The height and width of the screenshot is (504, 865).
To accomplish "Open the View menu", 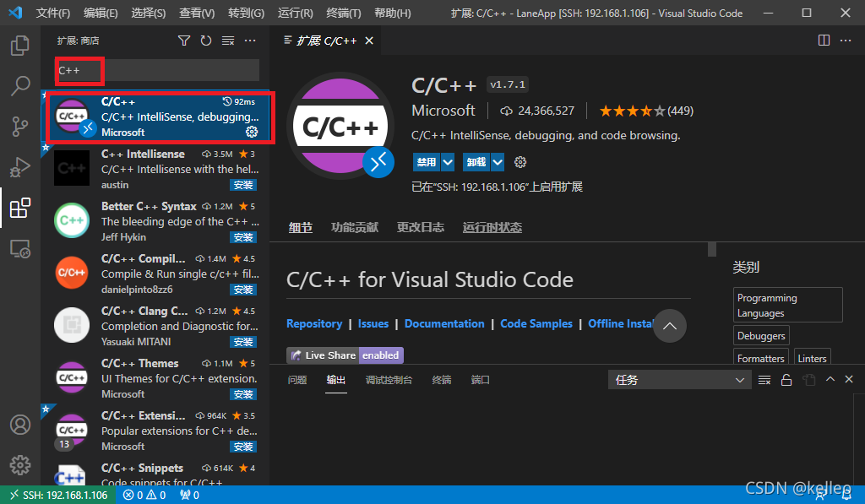I will click(x=197, y=14).
